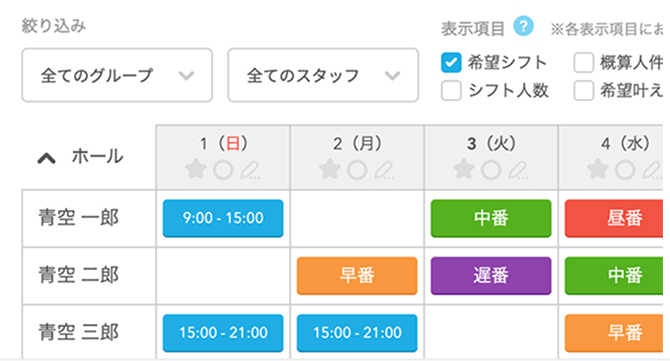Click the star icon under 4 (水)
Image resolution: width=670 pixels, height=361 pixels.
tap(598, 169)
